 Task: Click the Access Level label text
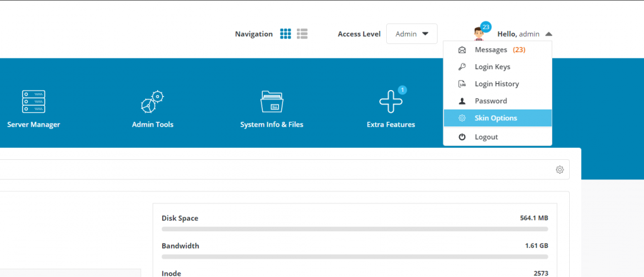[359, 34]
